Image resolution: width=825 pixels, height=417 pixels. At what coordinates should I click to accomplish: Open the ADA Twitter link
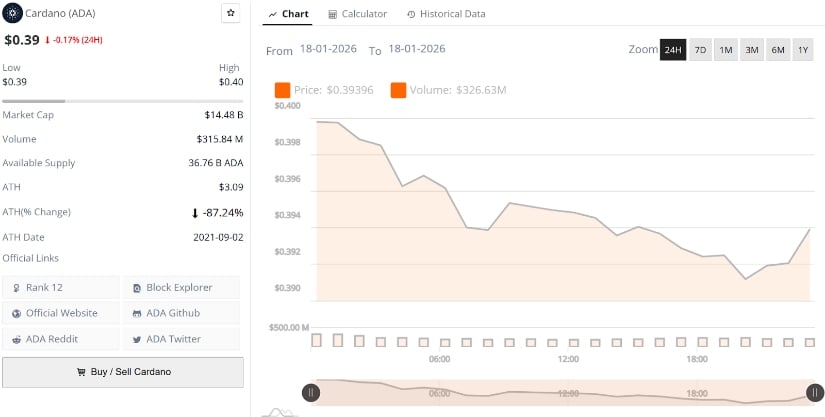(x=181, y=339)
